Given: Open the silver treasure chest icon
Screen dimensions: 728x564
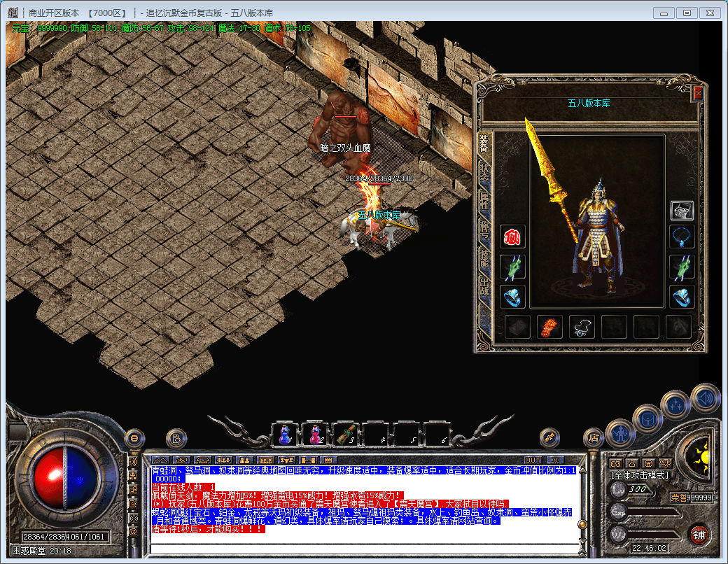Looking at the screenshot, I should (x=682, y=211).
